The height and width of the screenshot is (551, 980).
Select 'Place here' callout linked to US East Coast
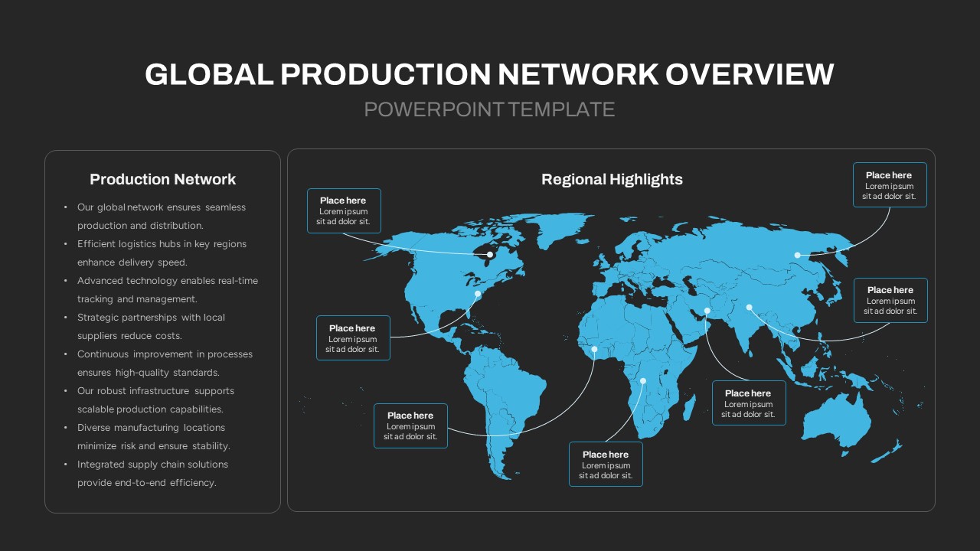pyautogui.click(x=353, y=338)
